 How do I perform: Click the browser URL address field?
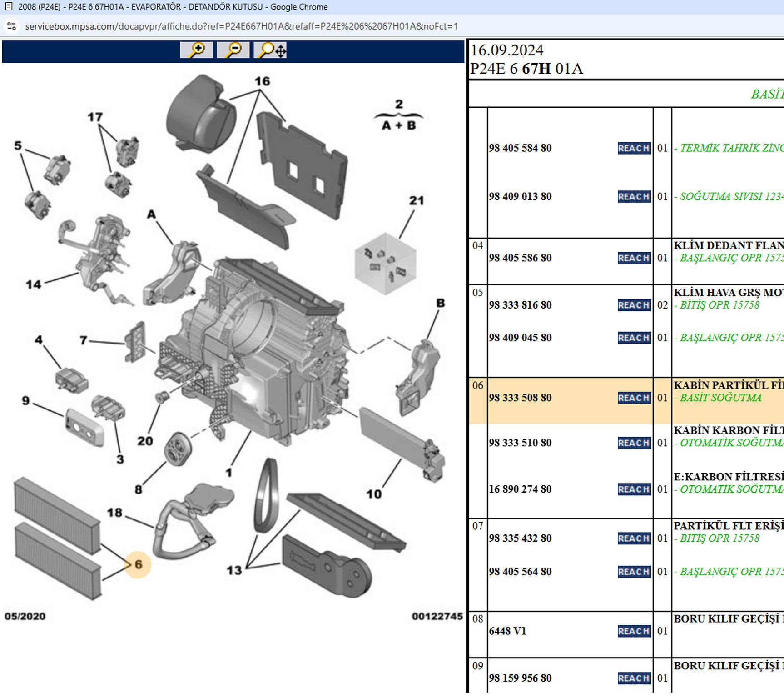(241, 26)
